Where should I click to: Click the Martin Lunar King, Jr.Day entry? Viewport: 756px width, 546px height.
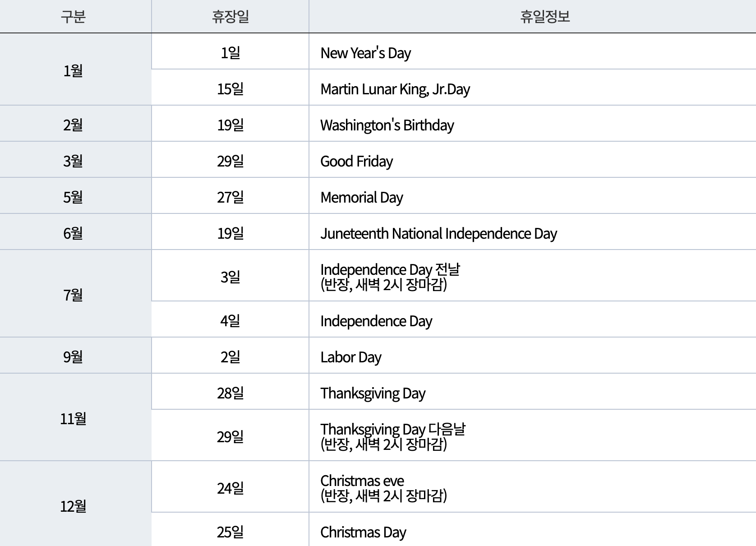tap(394, 88)
